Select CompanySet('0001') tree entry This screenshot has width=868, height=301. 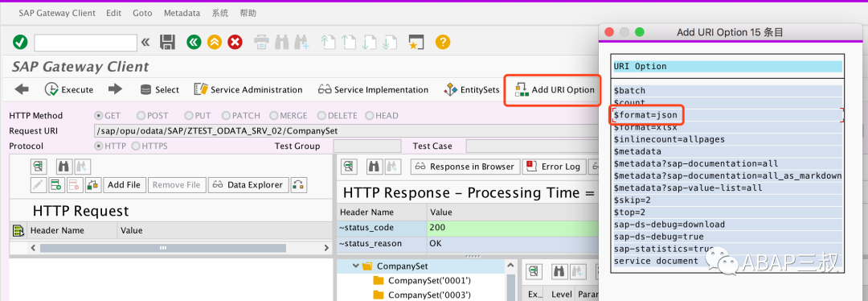[429, 281]
